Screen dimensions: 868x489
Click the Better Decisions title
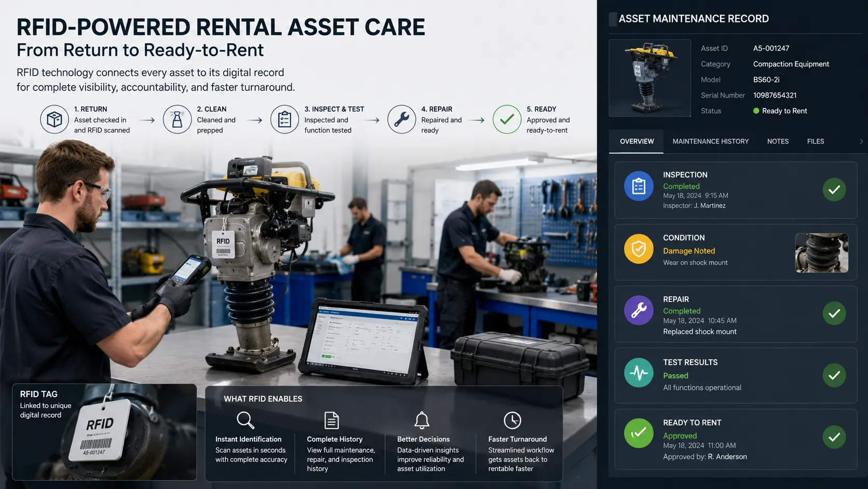pos(423,440)
